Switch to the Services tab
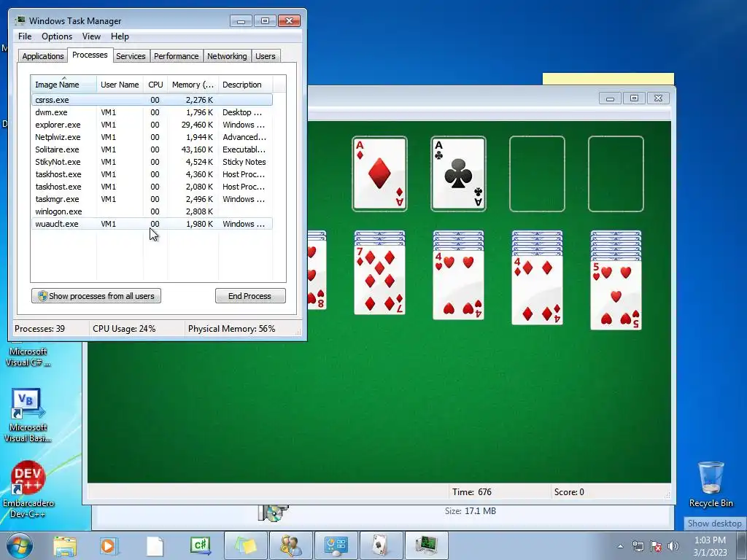Screen dimensions: 747x560 131,56
